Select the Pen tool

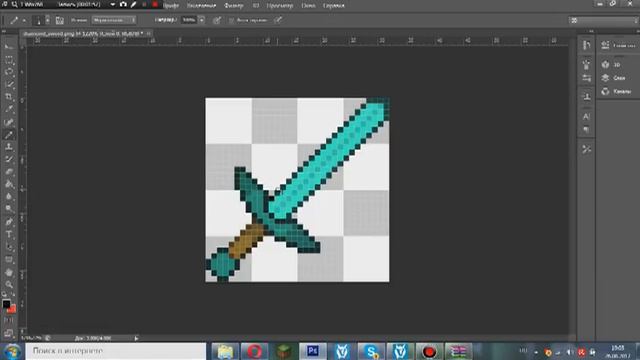point(9,222)
